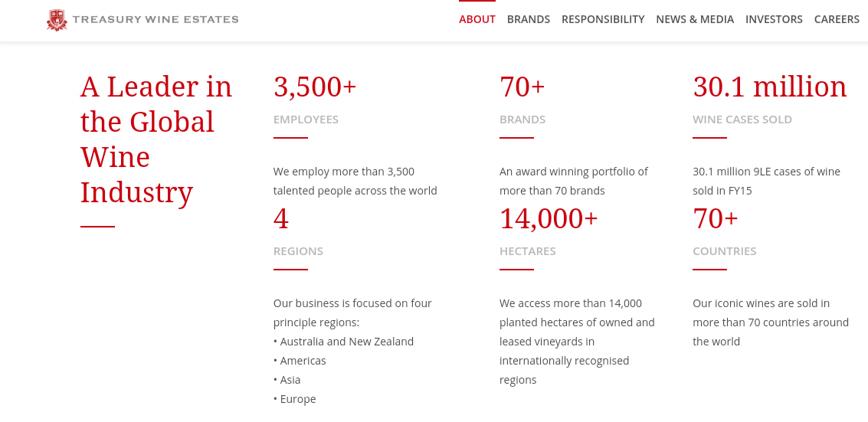
Task: Select News & Media in the navigation
Action: [695, 20]
